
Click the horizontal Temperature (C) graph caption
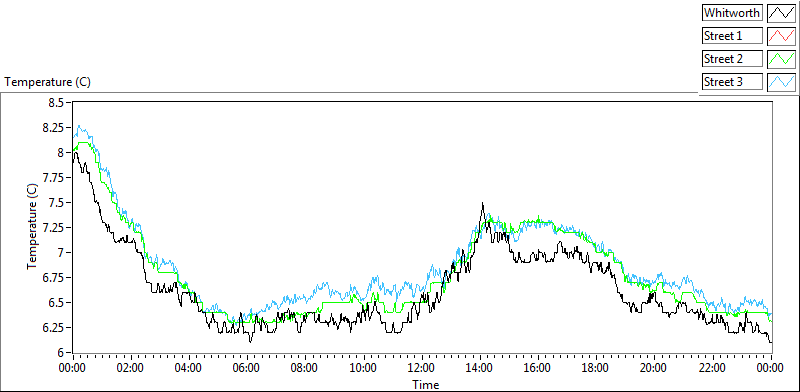pos(47,82)
